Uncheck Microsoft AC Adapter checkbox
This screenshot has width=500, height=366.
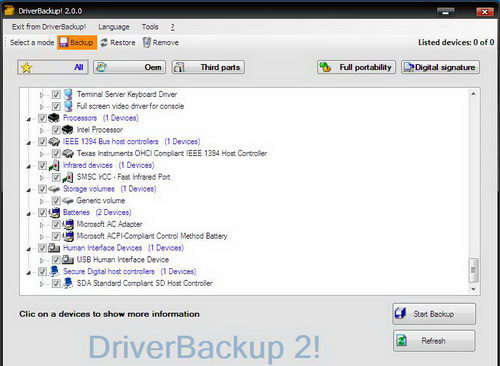coord(56,224)
